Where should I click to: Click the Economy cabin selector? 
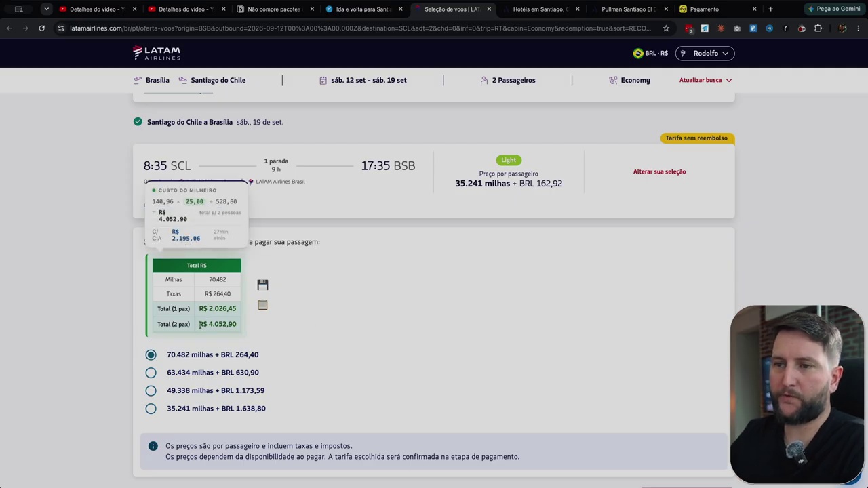click(629, 80)
